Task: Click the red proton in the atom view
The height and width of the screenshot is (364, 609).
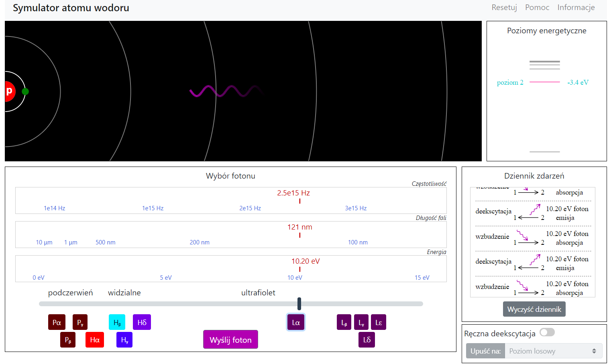Action: [10, 92]
